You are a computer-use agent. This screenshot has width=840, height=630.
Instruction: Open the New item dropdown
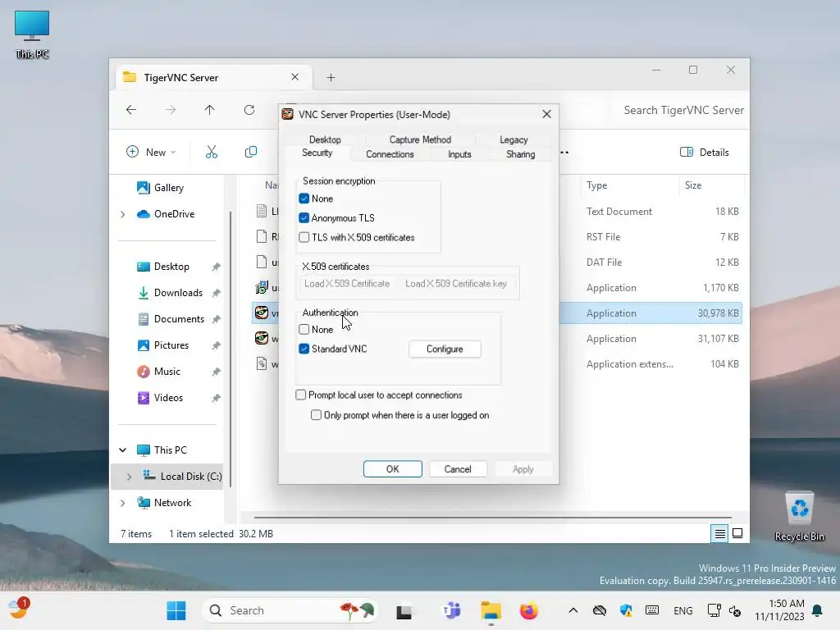pos(151,152)
